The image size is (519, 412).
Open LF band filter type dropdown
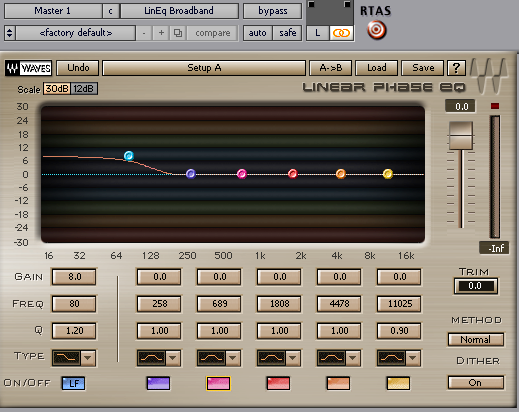tap(88, 358)
